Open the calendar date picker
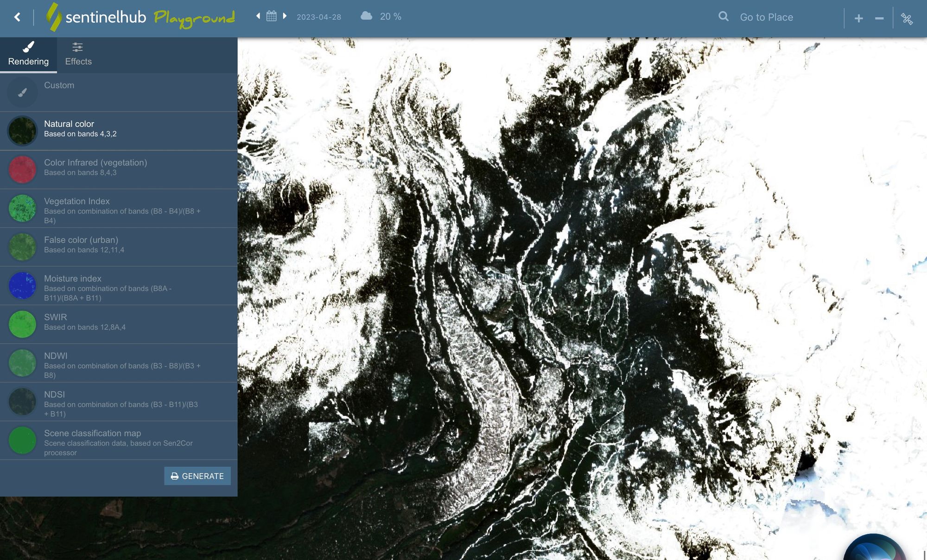This screenshot has width=927, height=560. pyautogui.click(x=272, y=16)
